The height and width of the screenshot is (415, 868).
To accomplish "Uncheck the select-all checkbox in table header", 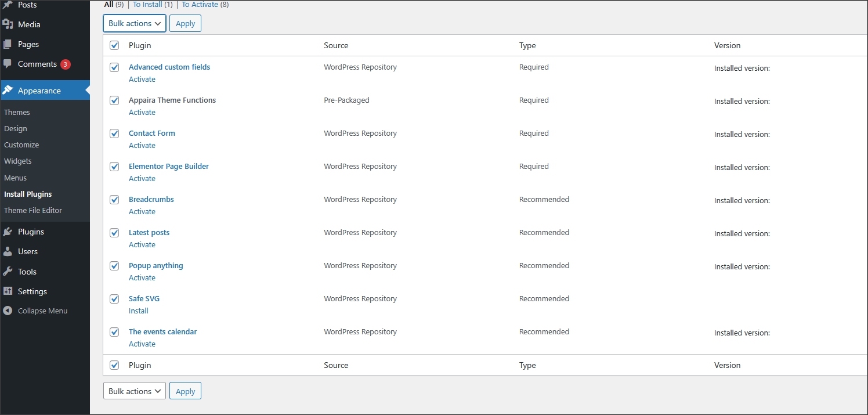I will [x=114, y=45].
